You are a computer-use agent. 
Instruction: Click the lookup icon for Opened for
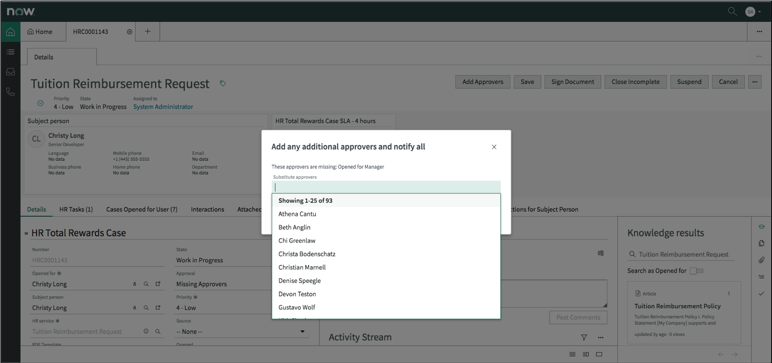pos(146,284)
